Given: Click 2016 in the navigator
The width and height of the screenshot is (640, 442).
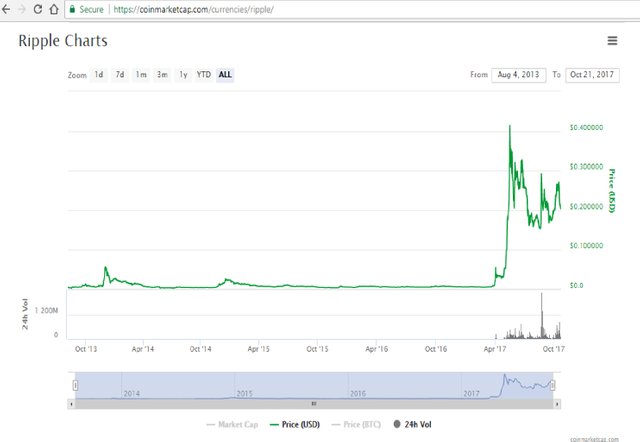Looking at the screenshot, I should coord(358,393).
